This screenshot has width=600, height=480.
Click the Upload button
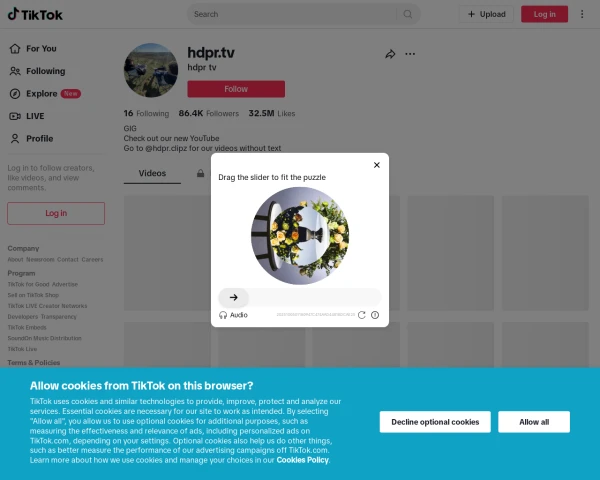[x=486, y=14]
